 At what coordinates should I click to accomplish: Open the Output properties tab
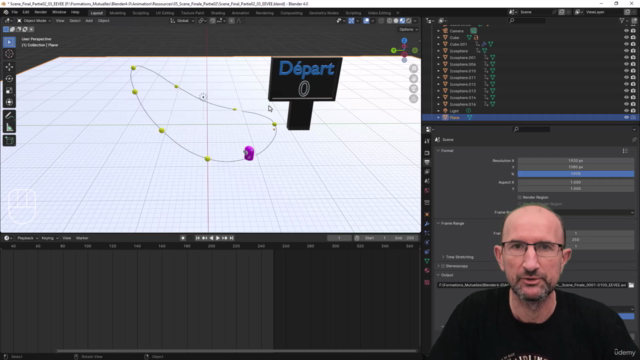[427, 162]
